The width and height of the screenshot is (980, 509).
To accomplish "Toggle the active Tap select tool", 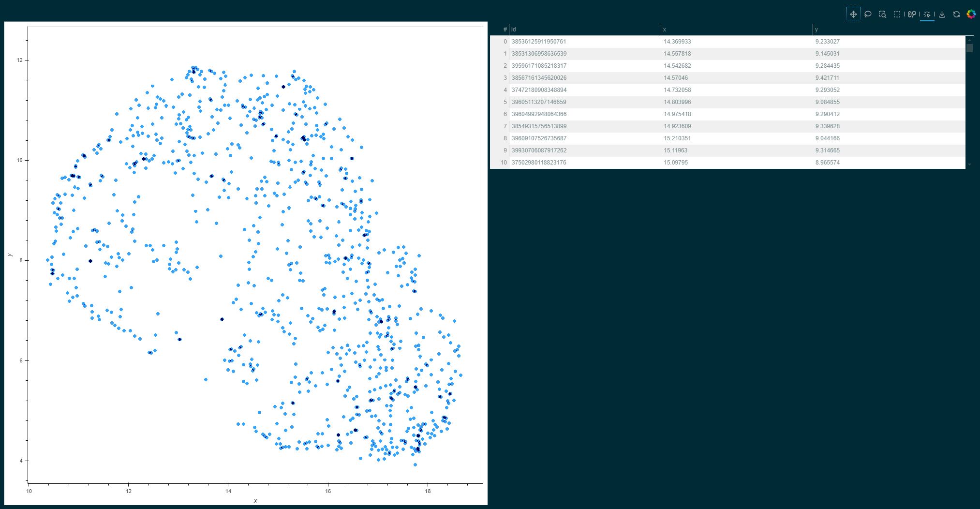I will coord(927,15).
